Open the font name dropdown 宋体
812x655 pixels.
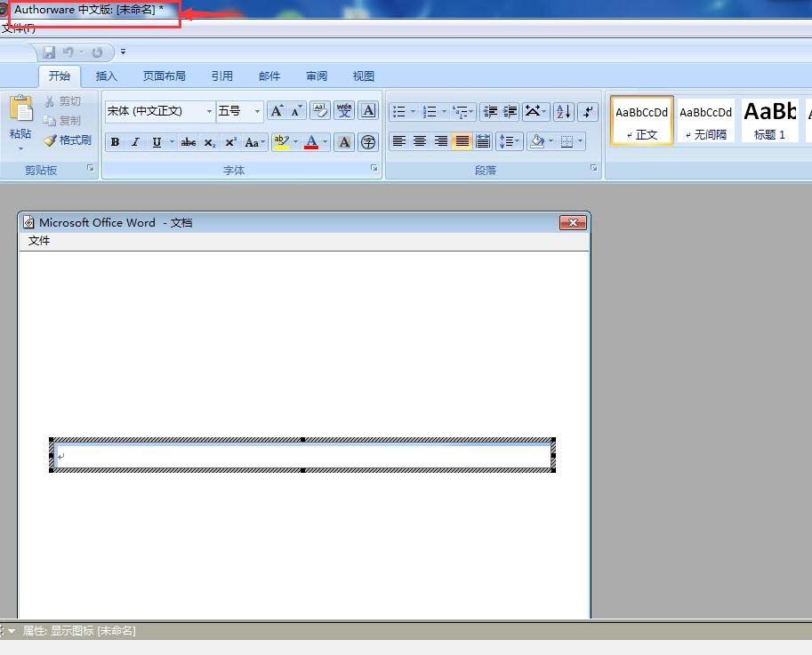(x=209, y=111)
